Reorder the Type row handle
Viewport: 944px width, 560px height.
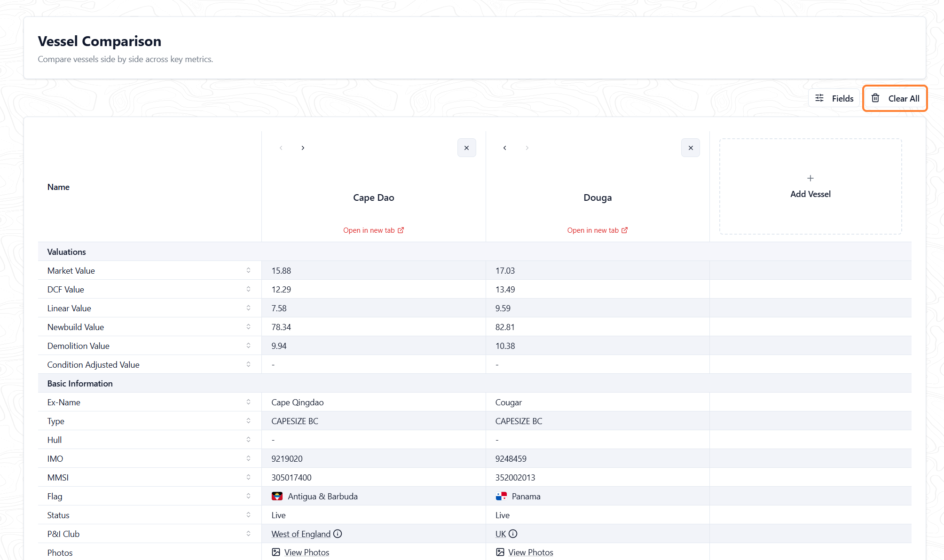[x=248, y=421]
